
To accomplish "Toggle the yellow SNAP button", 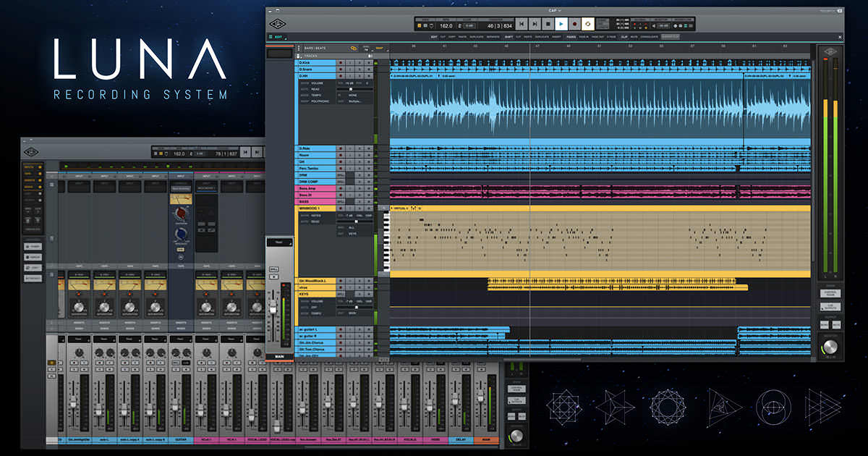I will 379,48.
